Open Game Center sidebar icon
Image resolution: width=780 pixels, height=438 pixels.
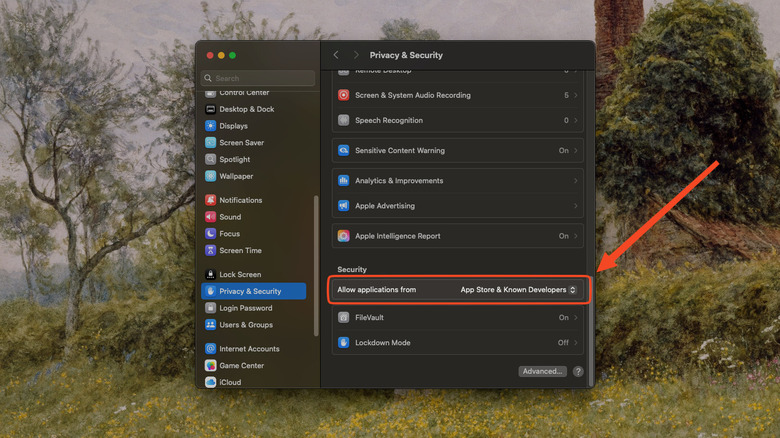[x=210, y=366]
